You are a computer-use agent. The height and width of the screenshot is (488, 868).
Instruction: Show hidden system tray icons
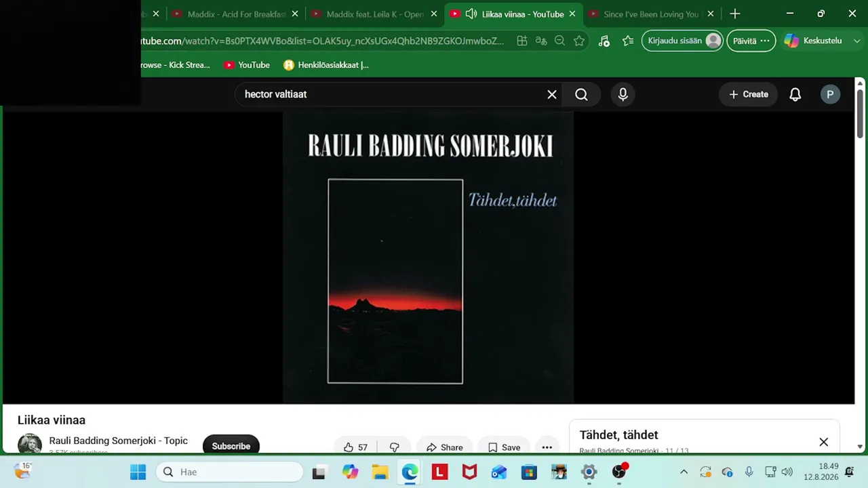point(684,472)
